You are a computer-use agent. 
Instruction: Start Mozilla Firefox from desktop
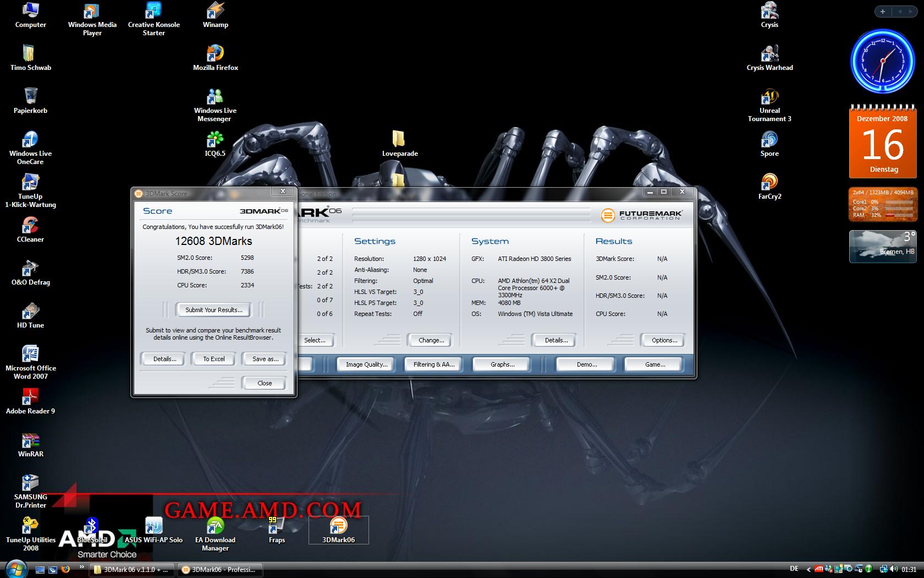(215, 58)
